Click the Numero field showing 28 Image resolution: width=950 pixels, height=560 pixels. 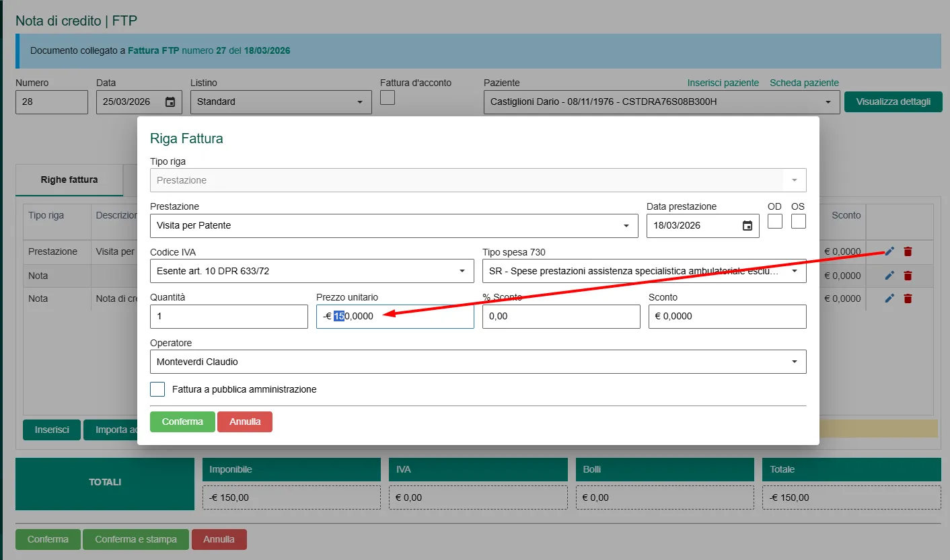pyautogui.click(x=52, y=102)
